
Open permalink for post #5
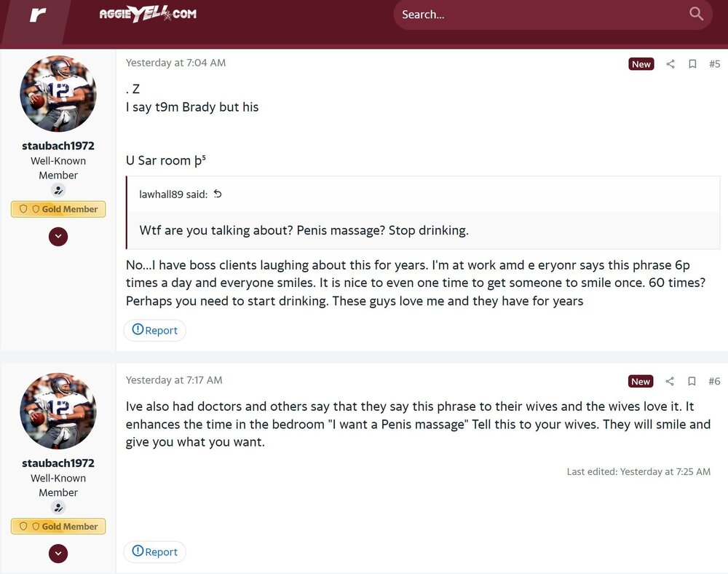tap(714, 64)
